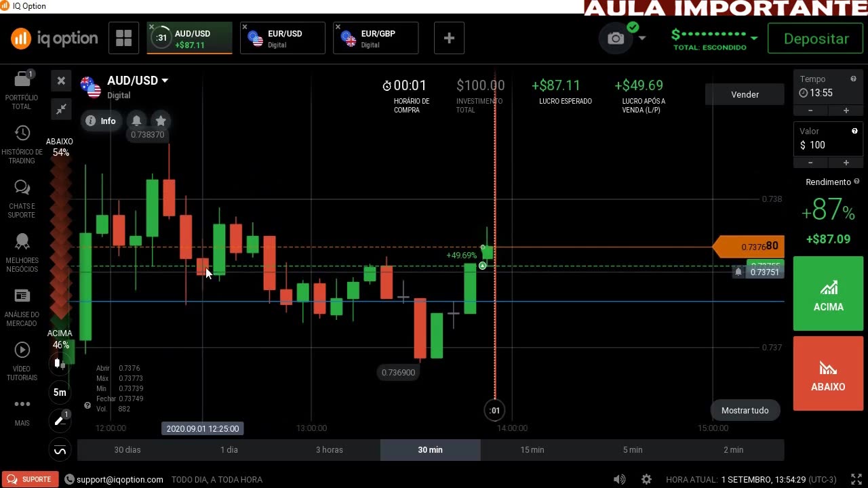Click the collapse arrows chart icon
The width and height of the screenshot is (868, 488).
coord(61,109)
